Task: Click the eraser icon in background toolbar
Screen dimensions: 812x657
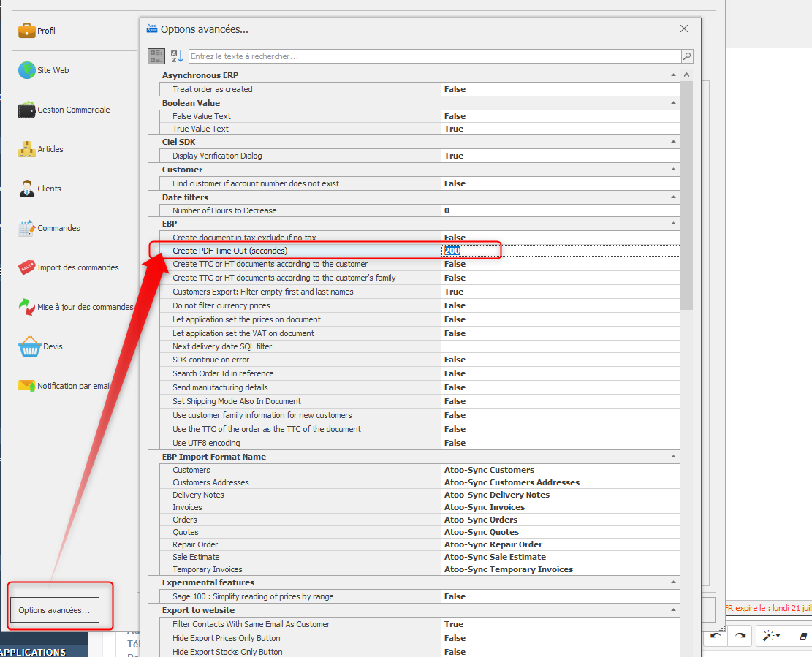Action: tap(803, 636)
